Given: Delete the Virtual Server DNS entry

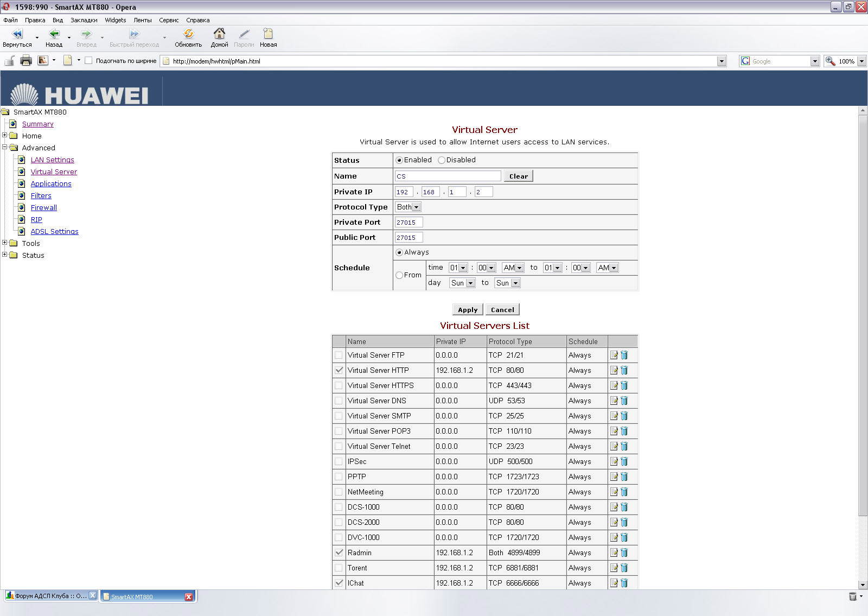Looking at the screenshot, I should 624,401.
